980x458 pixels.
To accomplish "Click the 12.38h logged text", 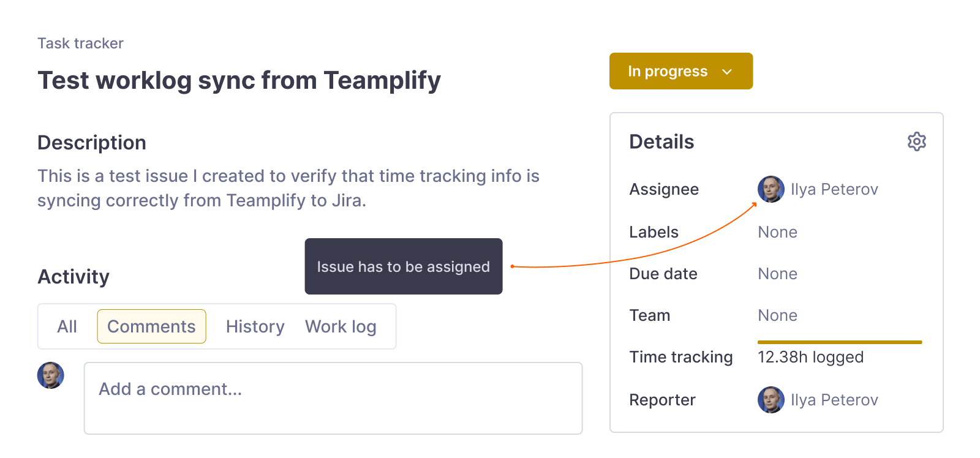I will pos(810,357).
